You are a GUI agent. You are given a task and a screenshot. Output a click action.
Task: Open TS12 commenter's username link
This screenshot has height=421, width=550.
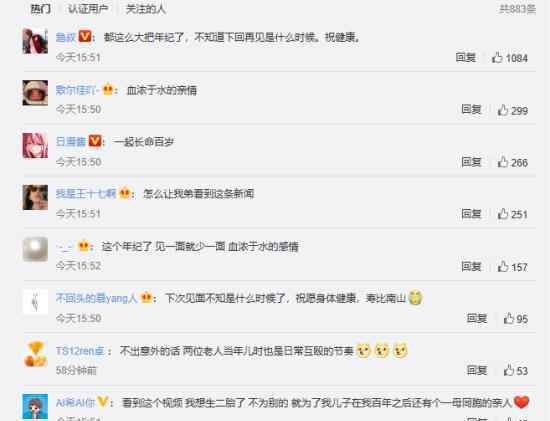click(x=80, y=350)
